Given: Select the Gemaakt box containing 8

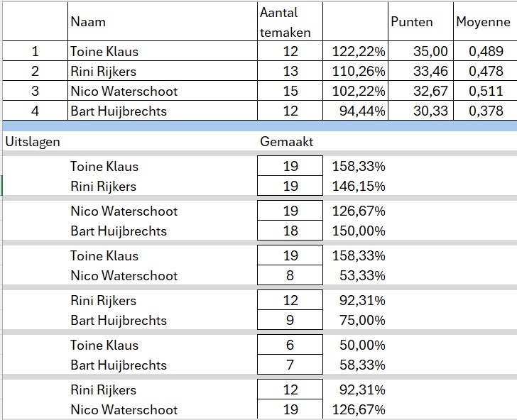Looking at the screenshot, I should [x=290, y=275].
